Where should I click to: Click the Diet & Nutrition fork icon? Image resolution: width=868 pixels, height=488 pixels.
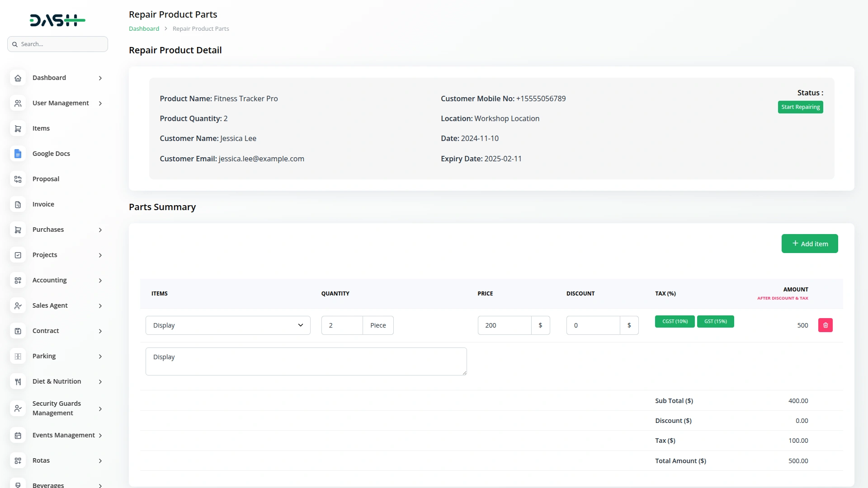tap(18, 382)
